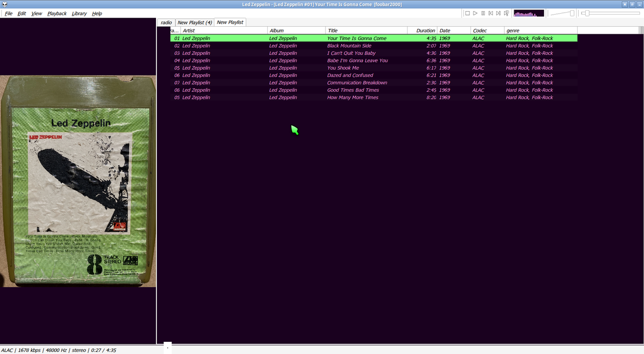The image size is (644, 354).
Task: Sort by the Title column header
Action: pyautogui.click(x=366, y=31)
